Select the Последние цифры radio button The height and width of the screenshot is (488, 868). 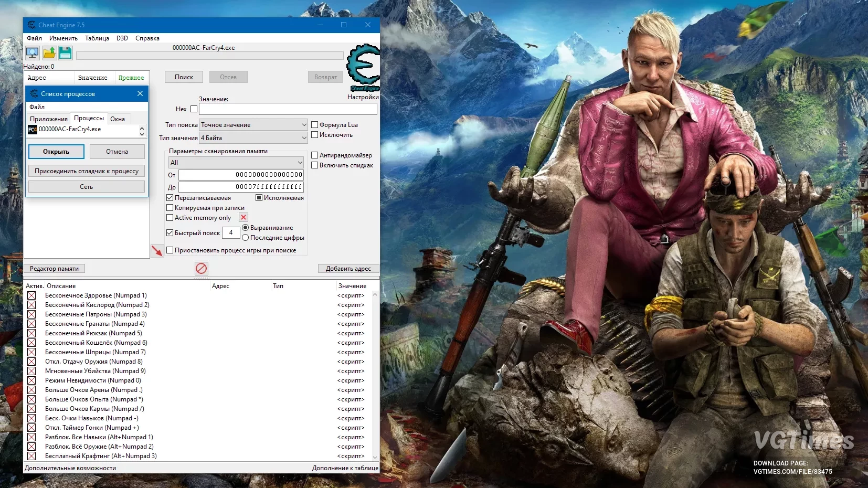[x=246, y=238]
